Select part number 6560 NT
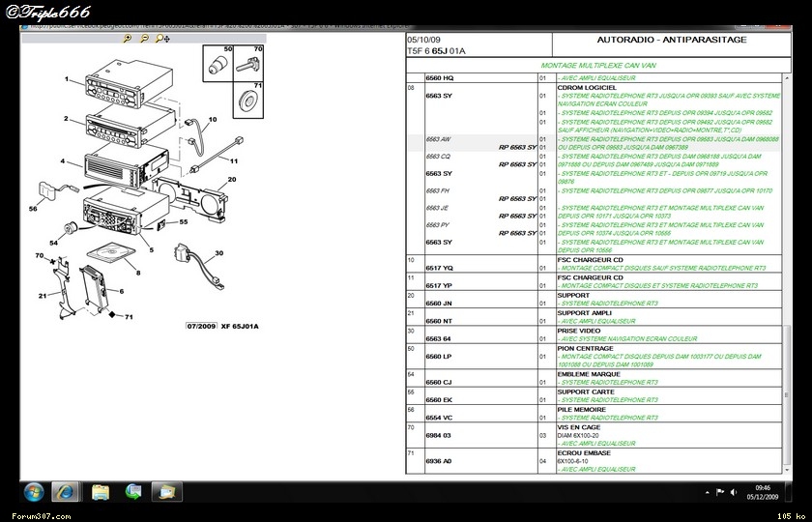 [x=439, y=321]
